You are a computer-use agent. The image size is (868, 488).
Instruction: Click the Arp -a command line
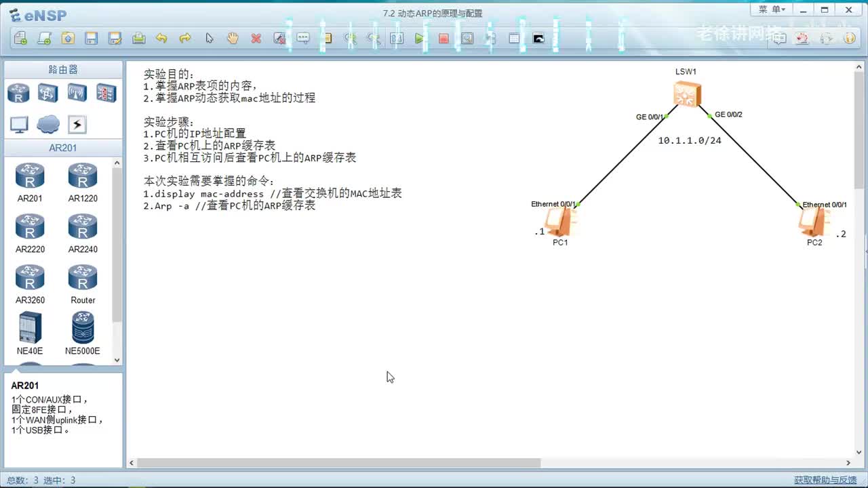[x=229, y=205]
